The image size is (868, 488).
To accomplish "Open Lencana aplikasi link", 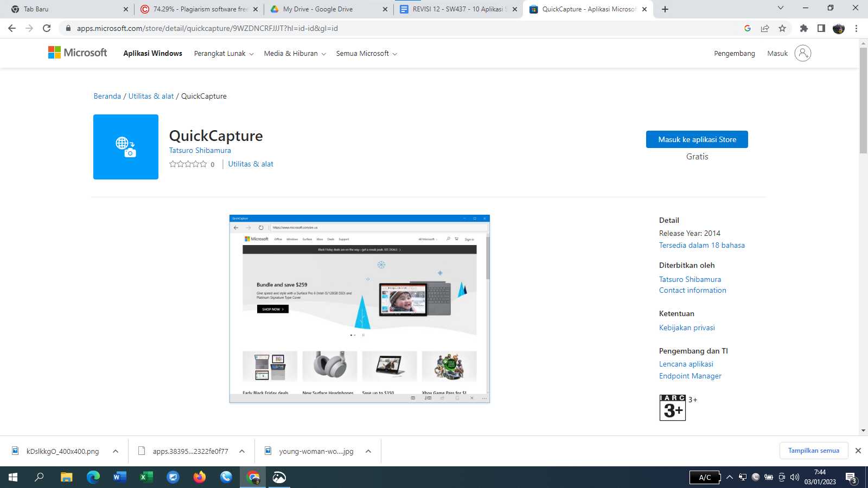I will (x=686, y=364).
